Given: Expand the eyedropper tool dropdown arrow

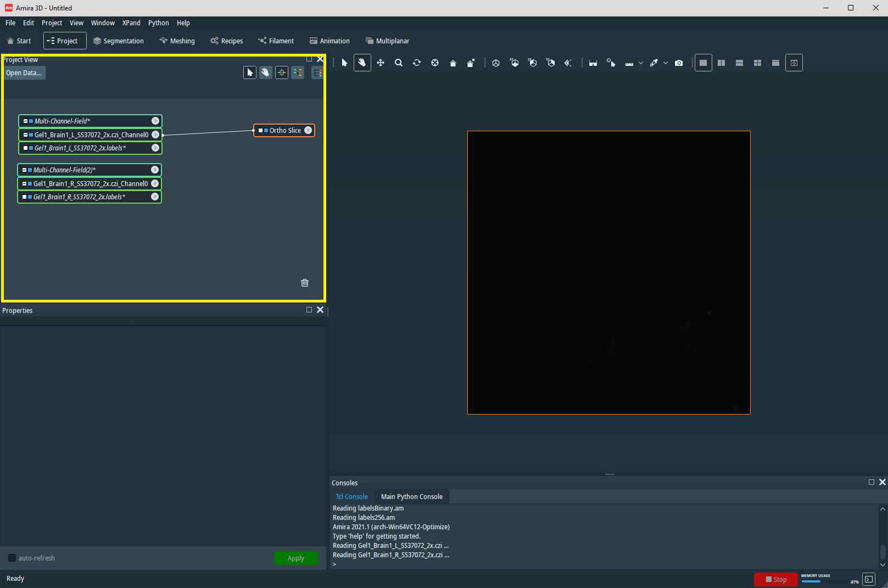Looking at the screenshot, I should pos(665,63).
